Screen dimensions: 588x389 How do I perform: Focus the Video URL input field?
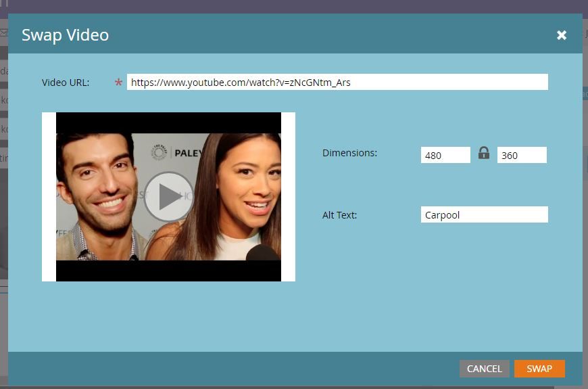(337, 83)
